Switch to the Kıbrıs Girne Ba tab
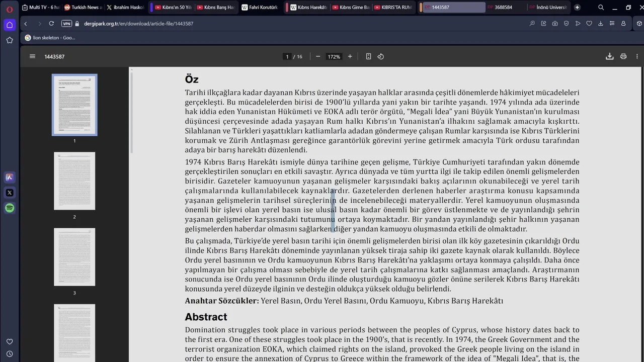Image resolution: width=644 pixels, height=362 pixels. [351, 8]
